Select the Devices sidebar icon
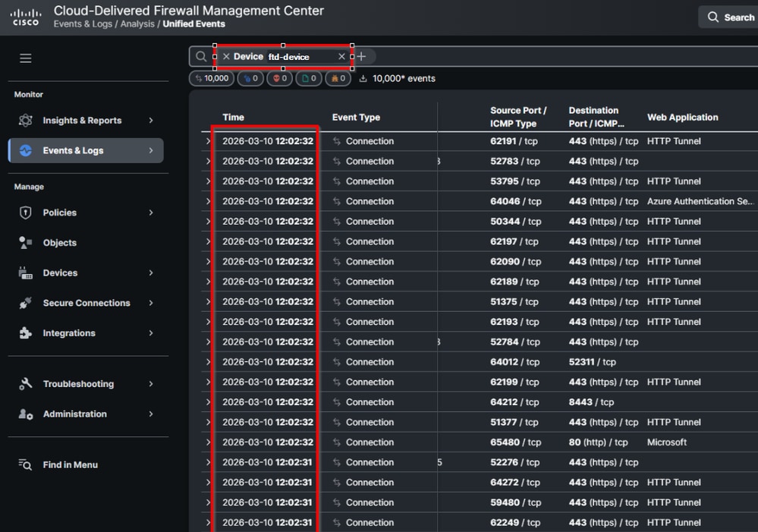758x532 pixels. 24,272
